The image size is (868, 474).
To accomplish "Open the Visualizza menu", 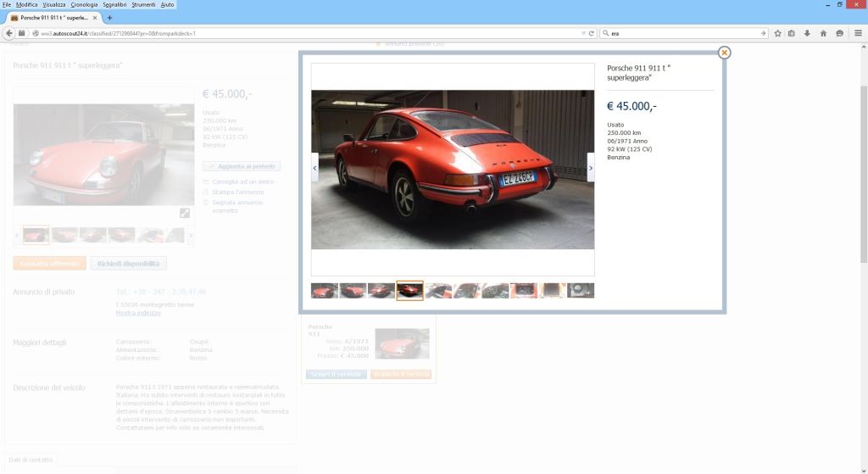I will click(54, 4).
